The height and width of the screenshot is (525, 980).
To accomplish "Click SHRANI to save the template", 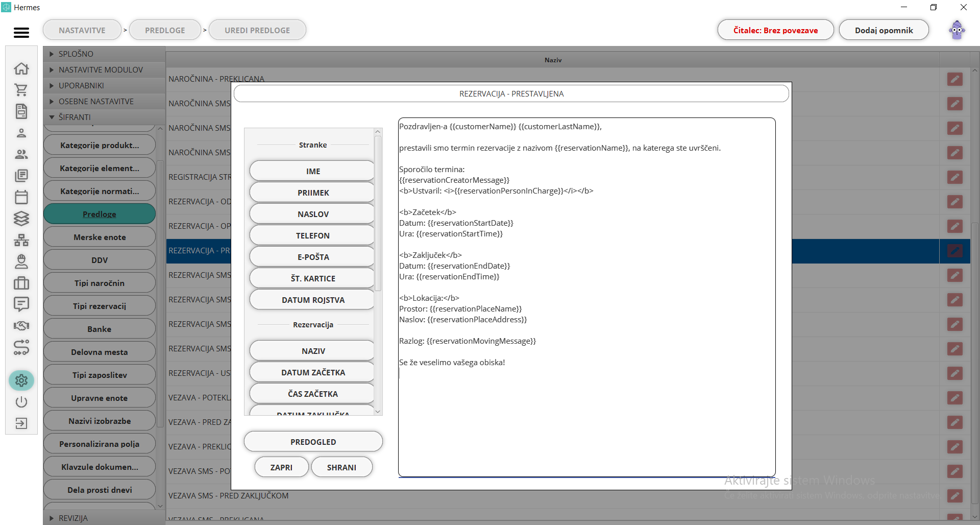I will pos(342,467).
